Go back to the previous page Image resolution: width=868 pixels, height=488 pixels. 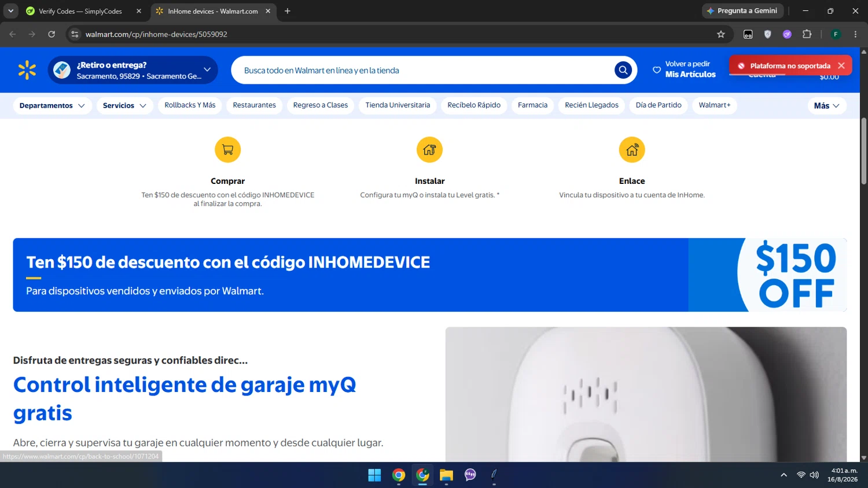point(13,34)
